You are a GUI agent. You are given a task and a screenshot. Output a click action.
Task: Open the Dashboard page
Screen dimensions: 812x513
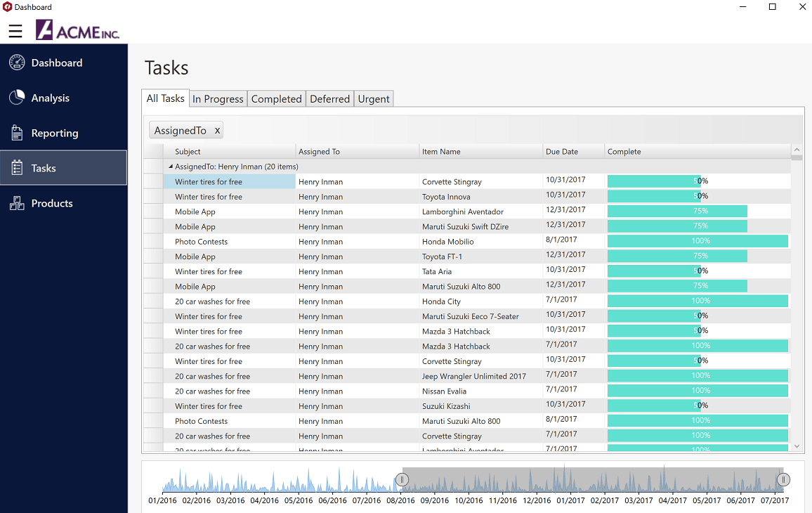(x=64, y=63)
